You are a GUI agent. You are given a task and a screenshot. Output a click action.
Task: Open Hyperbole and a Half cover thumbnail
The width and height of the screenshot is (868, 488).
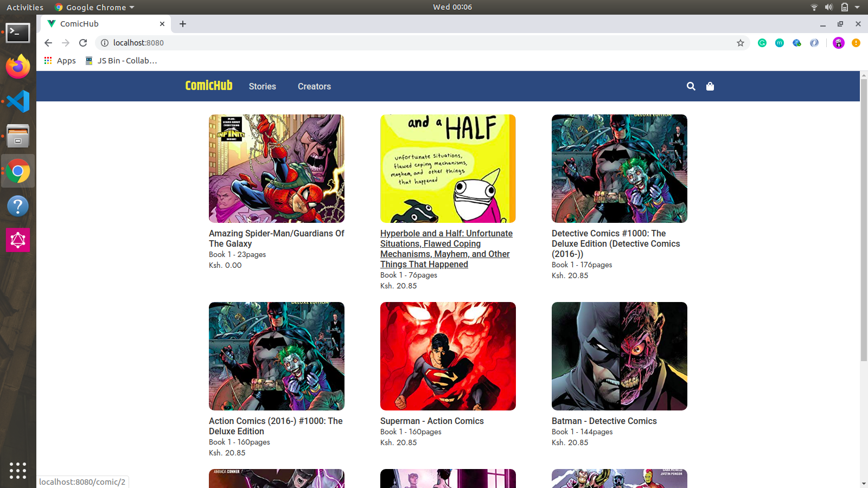(448, 169)
